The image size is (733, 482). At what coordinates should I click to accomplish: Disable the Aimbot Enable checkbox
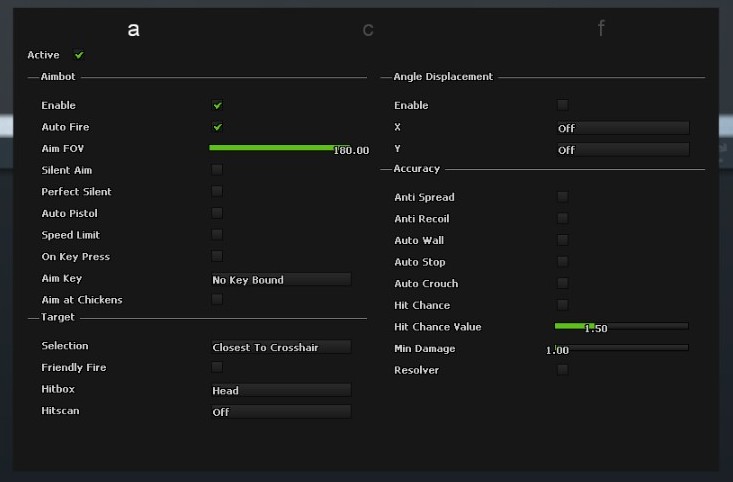217,105
